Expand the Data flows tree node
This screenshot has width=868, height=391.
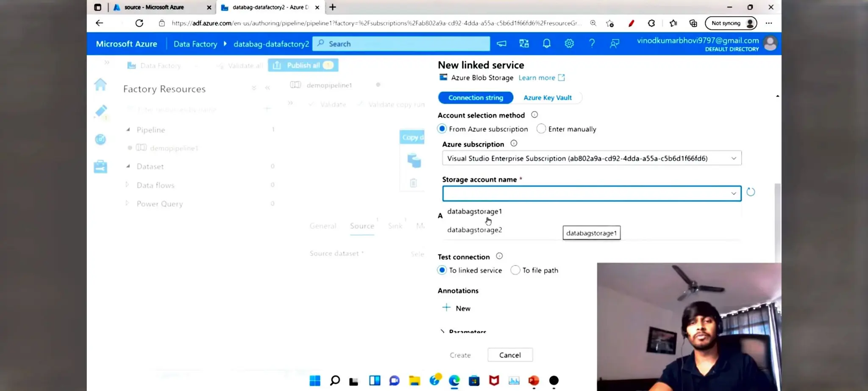[127, 185]
